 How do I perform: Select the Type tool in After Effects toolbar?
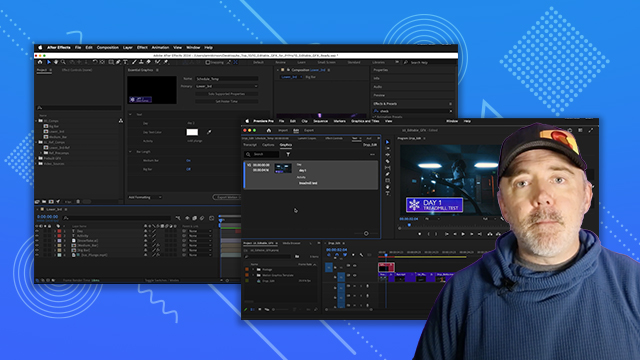pyautogui.click(x=125, y=62)
